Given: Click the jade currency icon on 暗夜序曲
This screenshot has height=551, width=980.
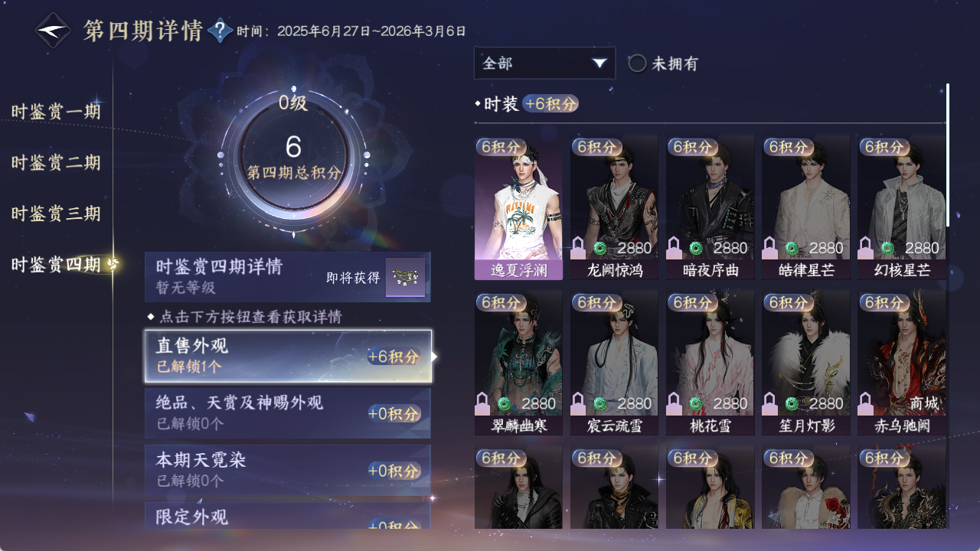Looking at the screenshot, I should click(x=696, y=248).
